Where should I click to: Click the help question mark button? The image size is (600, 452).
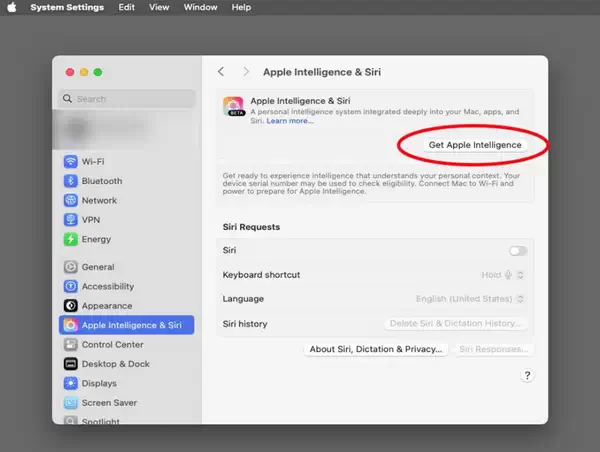527,375
